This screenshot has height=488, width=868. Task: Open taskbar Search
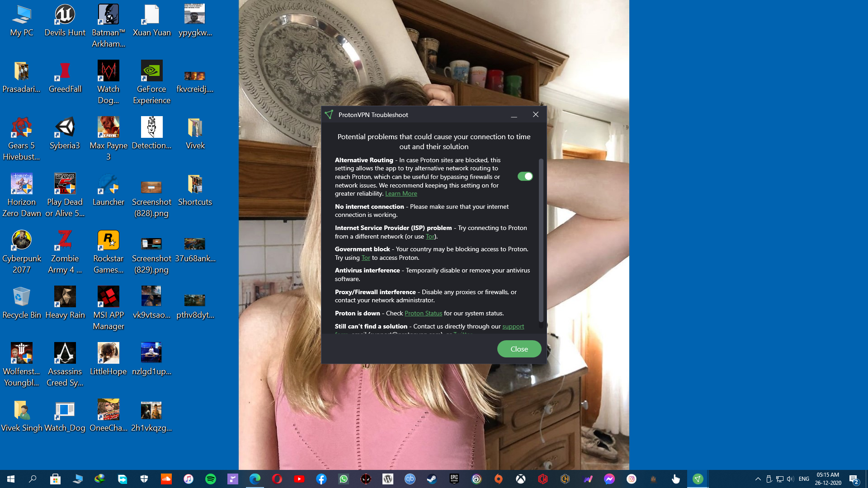tap(33, 479)
